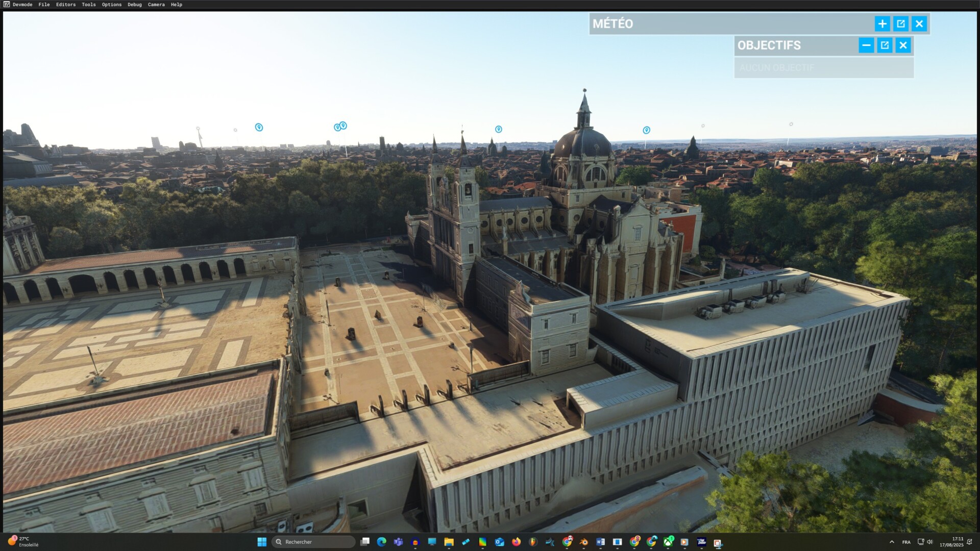This screenshot has height=551, width=980.
Task: Open Blender from the taskbar
Action: (x=583, y=542)
